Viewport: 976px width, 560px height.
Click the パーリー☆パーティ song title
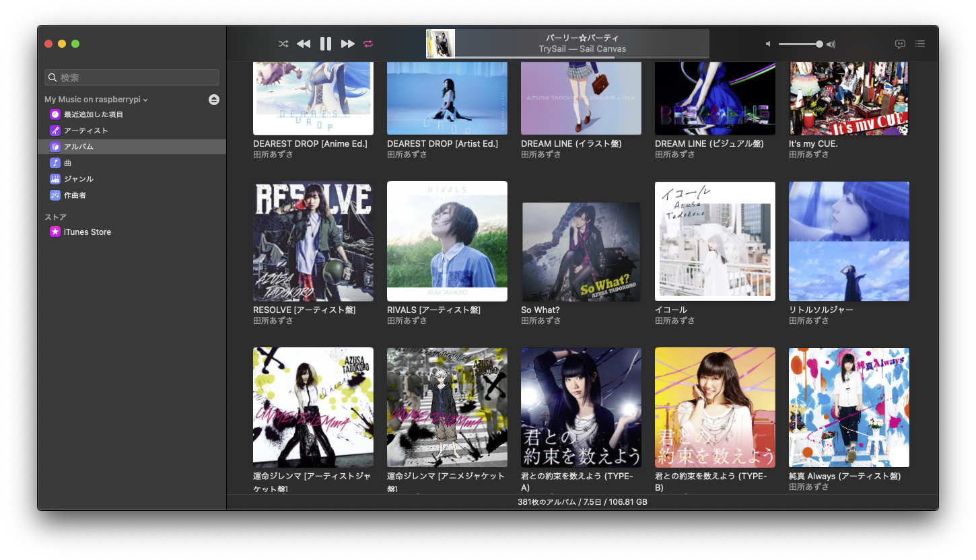pos(582,38)
